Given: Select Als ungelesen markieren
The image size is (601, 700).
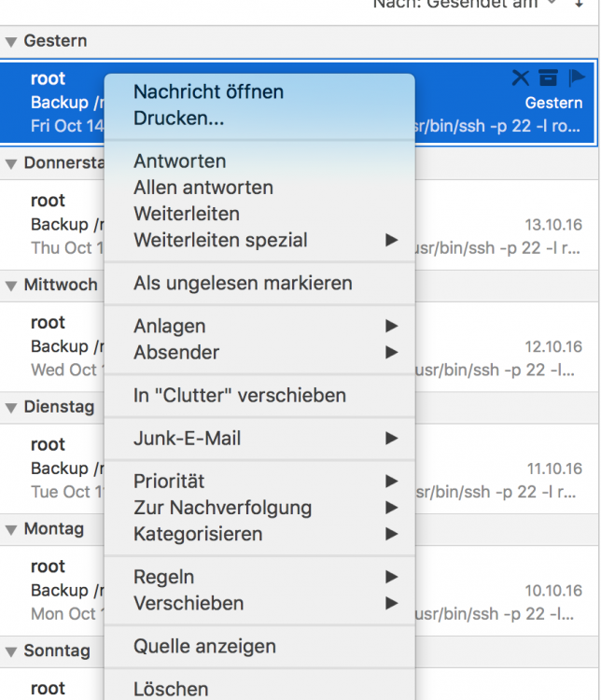Looking at the screenshot, I should click(x=259, y=283).
